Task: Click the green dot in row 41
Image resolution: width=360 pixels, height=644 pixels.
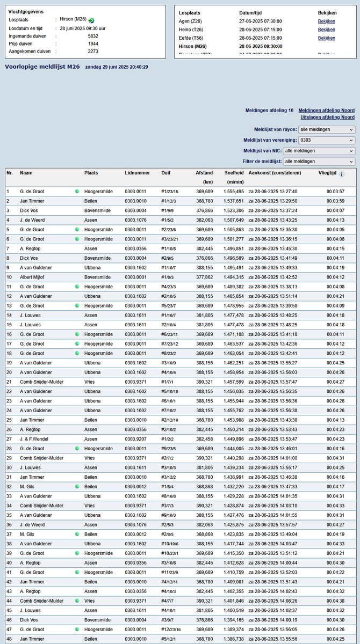Action: click(77, 573)
